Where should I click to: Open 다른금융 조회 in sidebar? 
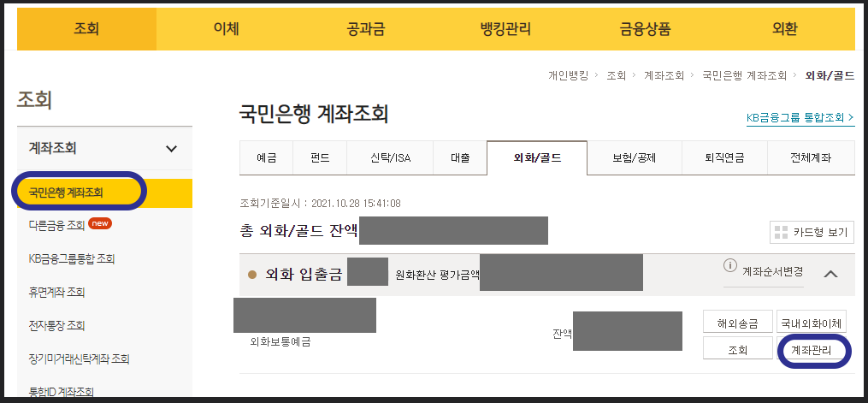click(x=56, y=225)
